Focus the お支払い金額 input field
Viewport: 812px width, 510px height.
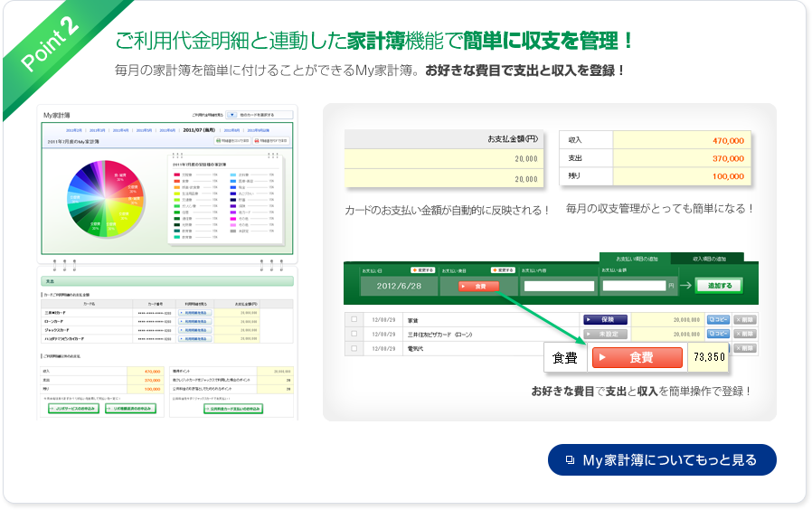click(634, 286)
